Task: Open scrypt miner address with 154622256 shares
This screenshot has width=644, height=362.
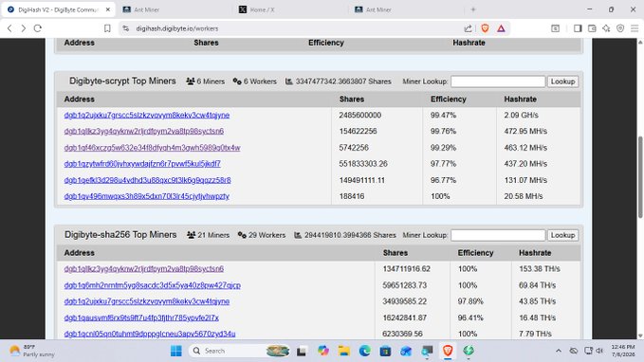Action: (x=144, y=132)
